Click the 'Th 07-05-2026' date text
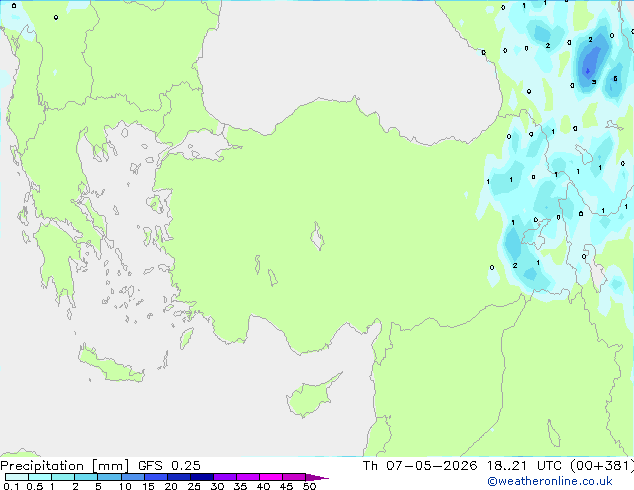Screen dimensions: 634x490 click(x=420, y=466)
